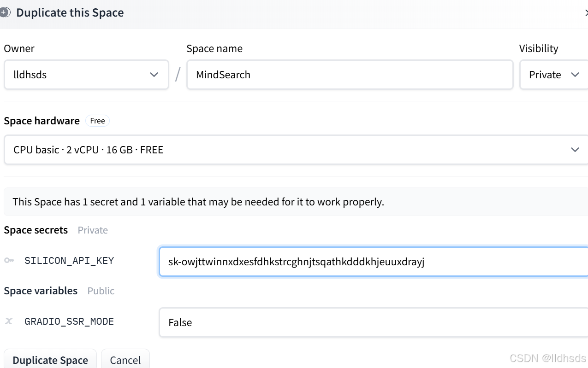Click the duplicate icon beside the dialog title
Viewport: 588px width, 368px height.
pyautogui.click(x=5, y=12)
